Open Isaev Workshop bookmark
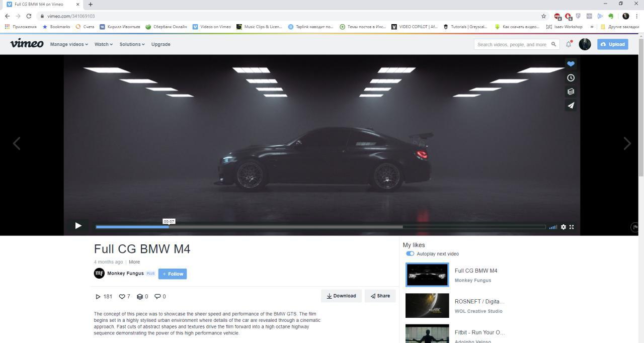The image size is (644, 343). pyautogui.click(x=565, y=27)
